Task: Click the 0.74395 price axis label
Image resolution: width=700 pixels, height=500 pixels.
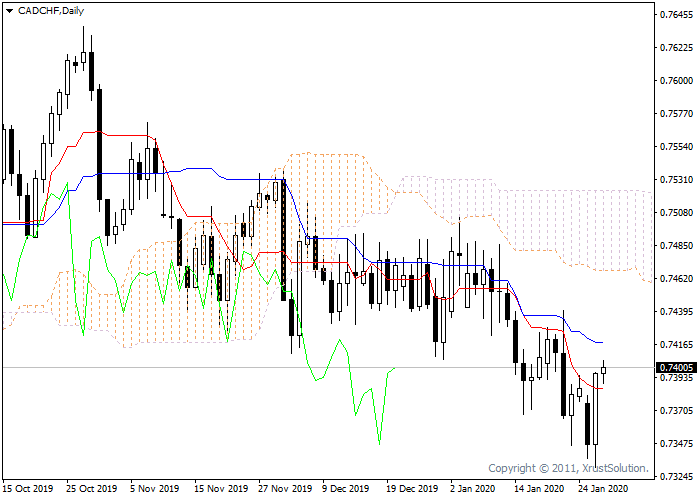Action: click(x=676, y=311)
